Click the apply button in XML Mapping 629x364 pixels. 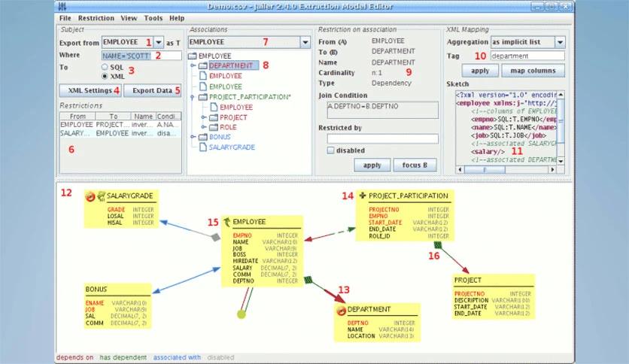(480, 71)
